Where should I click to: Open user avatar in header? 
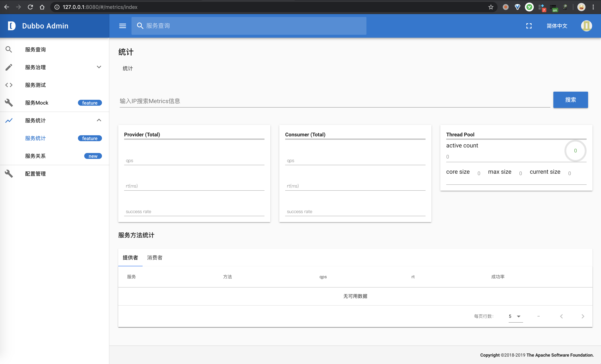[x=586, y=26]
